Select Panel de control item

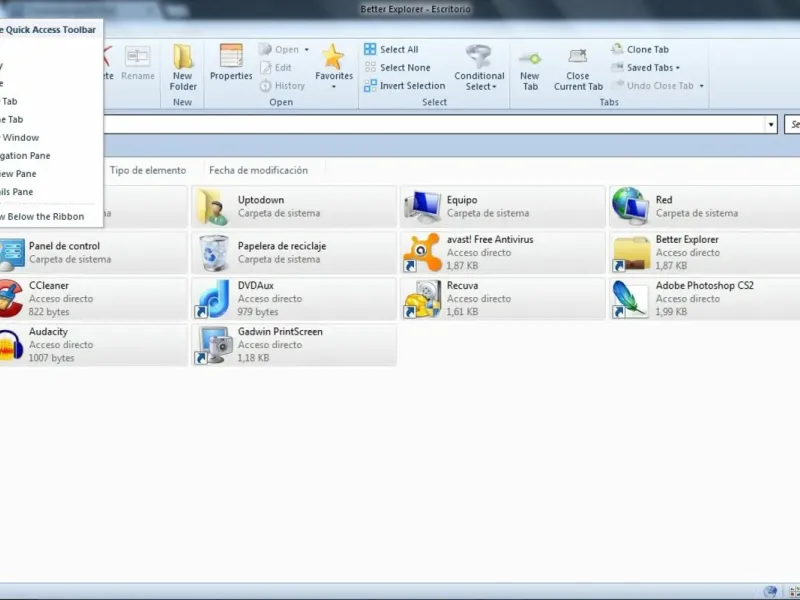(x=93, y=253)
